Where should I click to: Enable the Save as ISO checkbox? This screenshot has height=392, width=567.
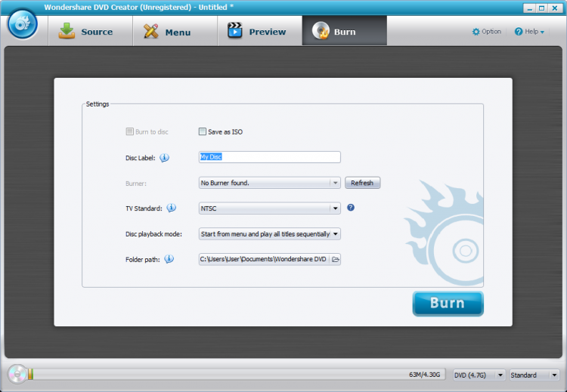tap(203, 131)
